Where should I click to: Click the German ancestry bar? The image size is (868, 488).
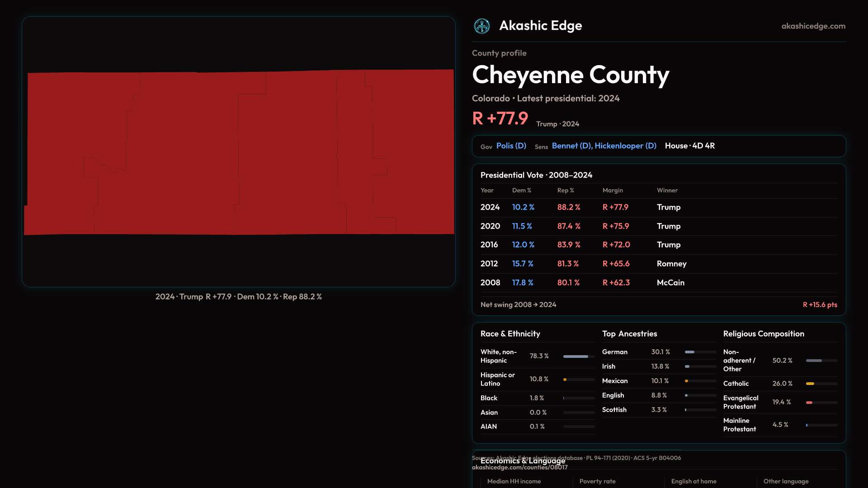tap(689, 352)
